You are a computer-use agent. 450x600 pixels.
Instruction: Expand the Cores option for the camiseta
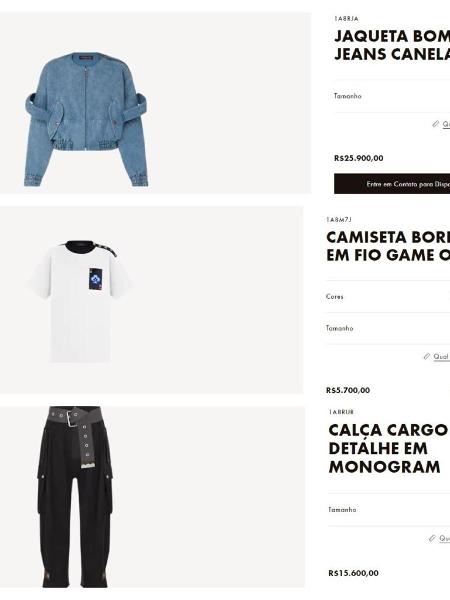click(x=388, y=297)
